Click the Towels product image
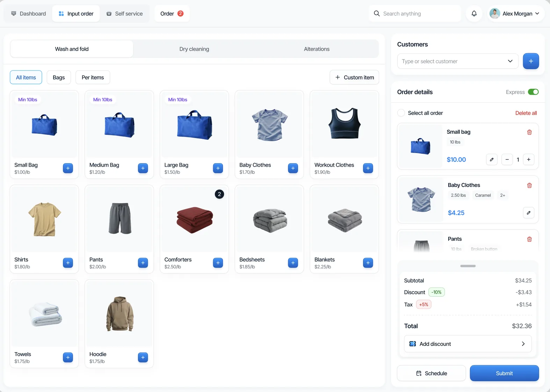The image size is (550, 392). tap(44, 314)
